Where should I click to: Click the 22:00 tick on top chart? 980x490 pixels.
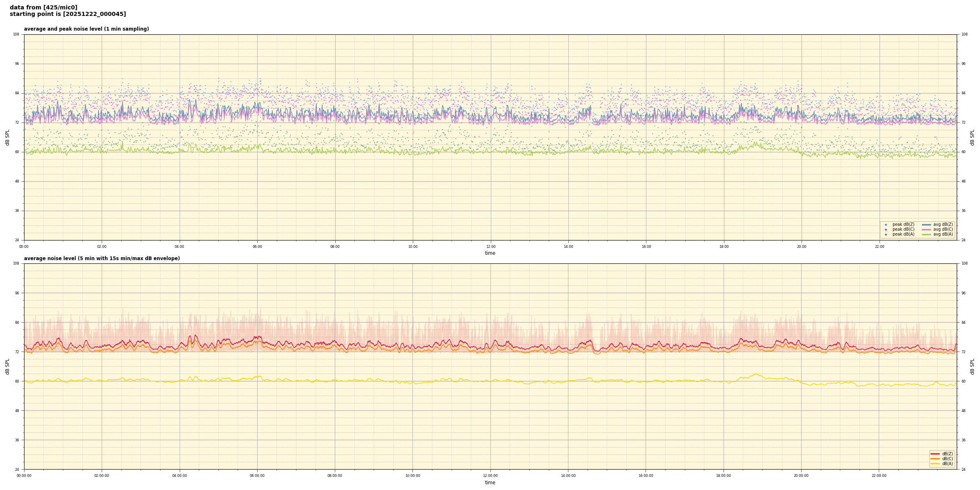(x=879, y=247)
